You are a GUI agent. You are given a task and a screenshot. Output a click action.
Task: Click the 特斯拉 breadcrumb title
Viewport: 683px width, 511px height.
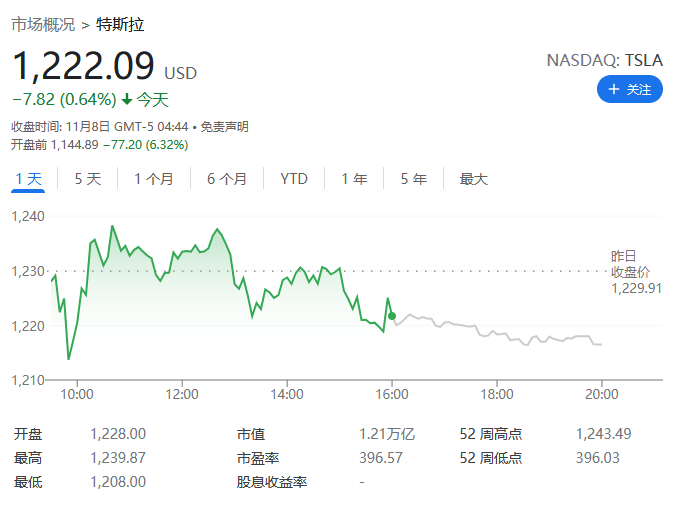(x=120, y=24)
